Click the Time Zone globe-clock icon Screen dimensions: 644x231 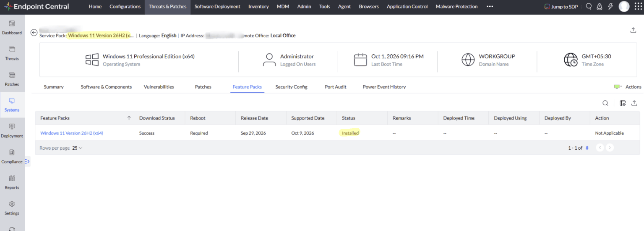click(571, 60)
